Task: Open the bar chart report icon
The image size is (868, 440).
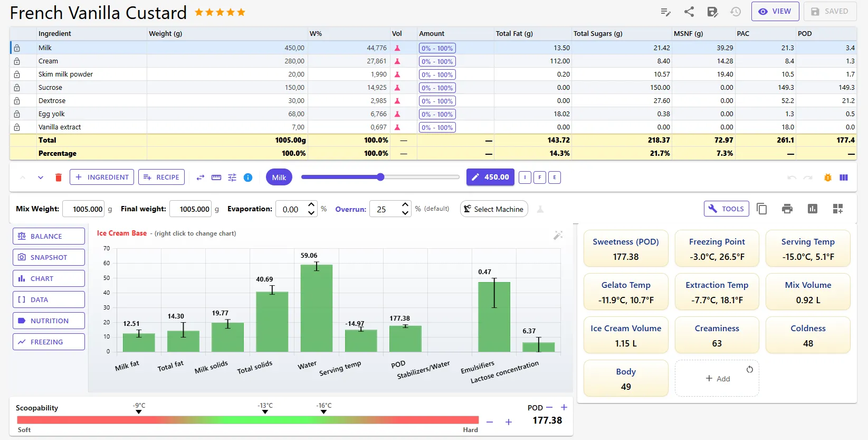Action: [x=813, y=209]
